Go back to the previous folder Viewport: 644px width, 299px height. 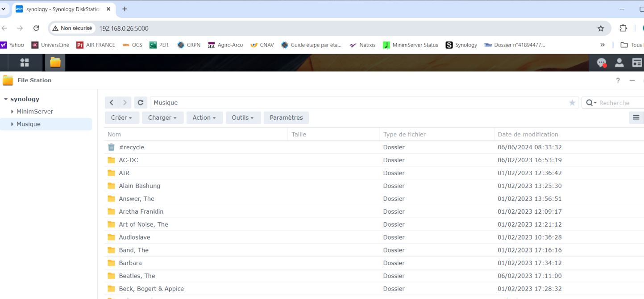(x=112, y=103)
